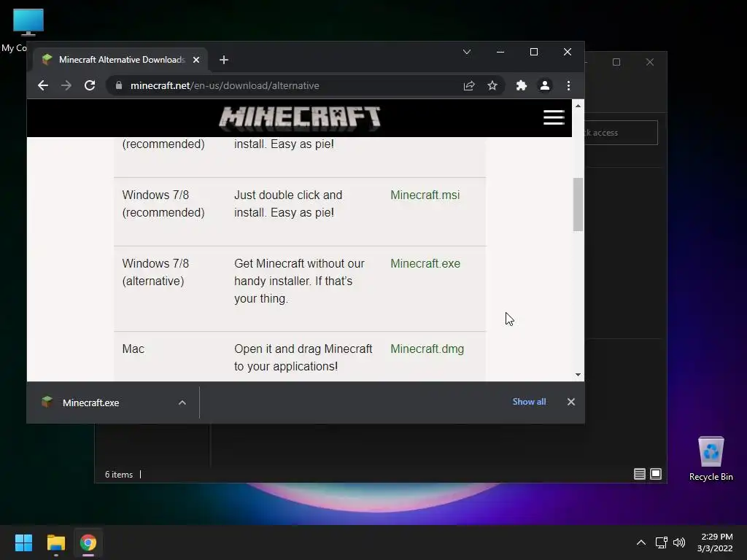Open the tab search dropdown arrow
Screen dimensions: 747x560
pos(467,52)
